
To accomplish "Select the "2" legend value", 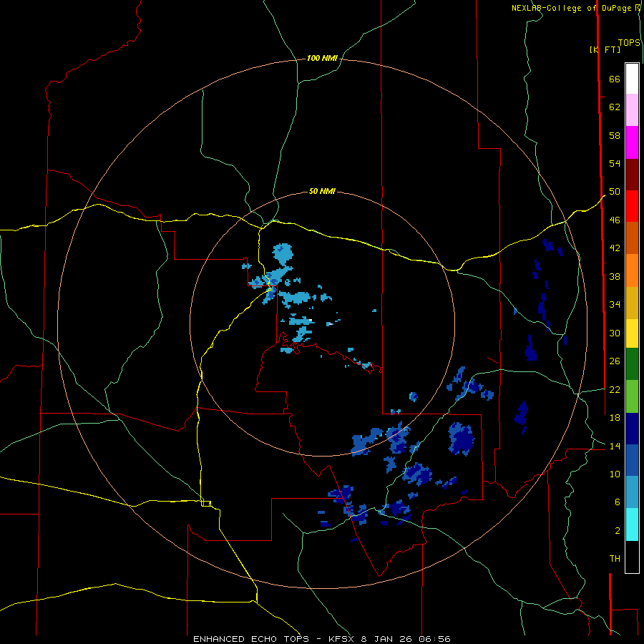I will click(x=617, y=531).
